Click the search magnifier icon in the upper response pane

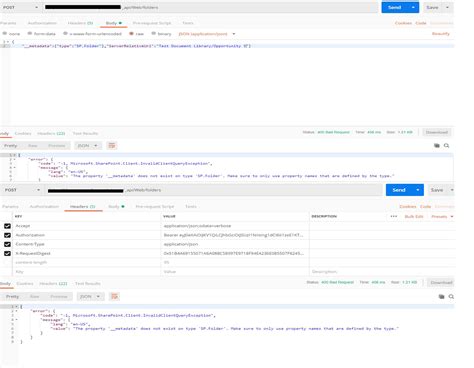pyautogui.click(x=447, y=146)
